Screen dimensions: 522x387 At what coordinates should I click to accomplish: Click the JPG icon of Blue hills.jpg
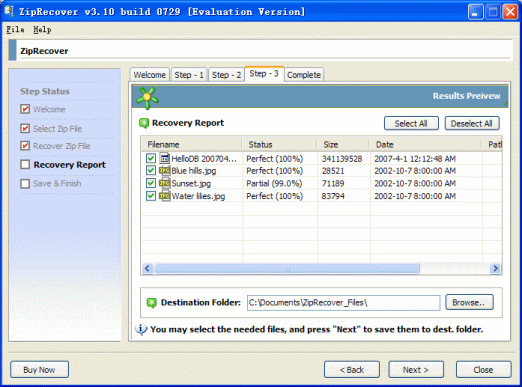click(x=165, y=171)
